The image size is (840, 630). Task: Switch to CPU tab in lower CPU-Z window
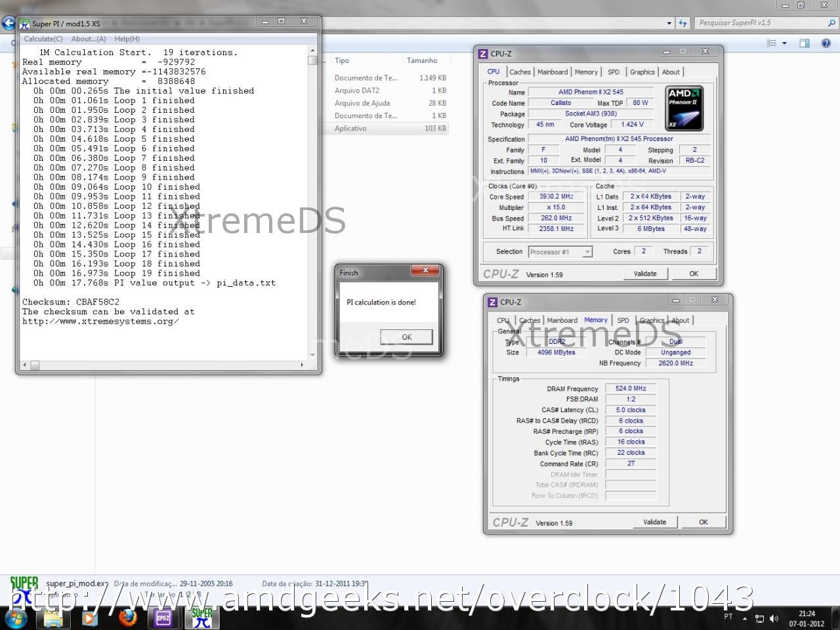pos(503,321)
